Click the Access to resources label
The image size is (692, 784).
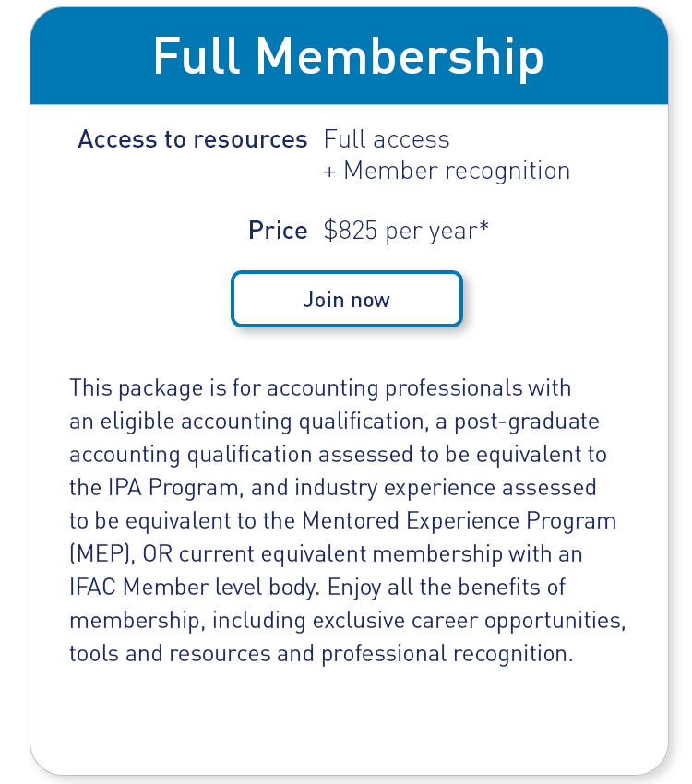tap(192, 139)
